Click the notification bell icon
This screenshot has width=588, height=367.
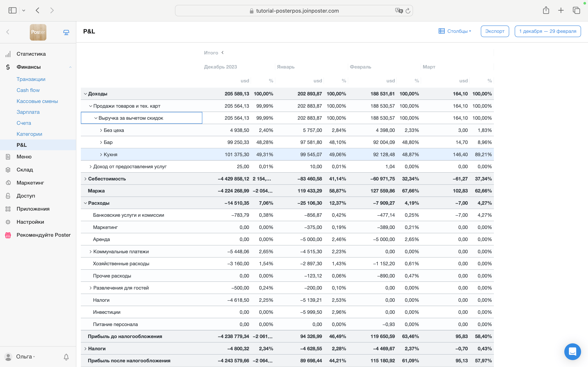(x=66, y=357)
